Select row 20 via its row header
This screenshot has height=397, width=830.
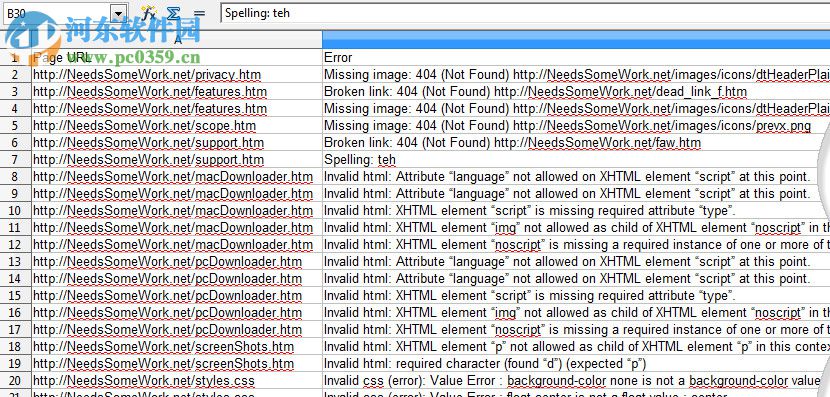point(15,381)
